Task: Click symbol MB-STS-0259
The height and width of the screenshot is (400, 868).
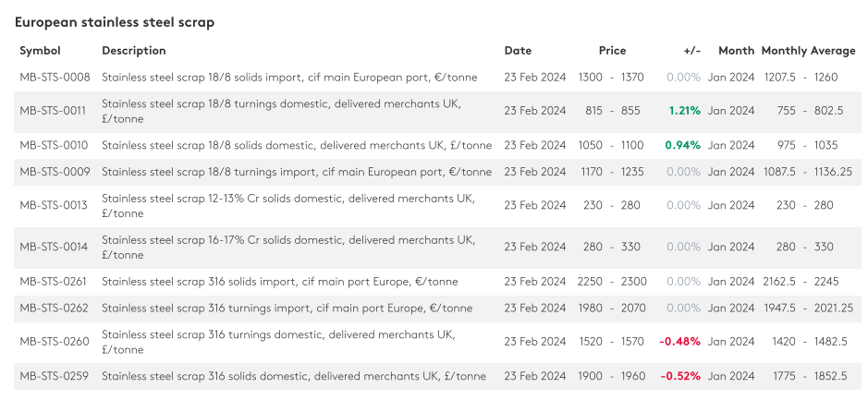Action: coord(54,376)
